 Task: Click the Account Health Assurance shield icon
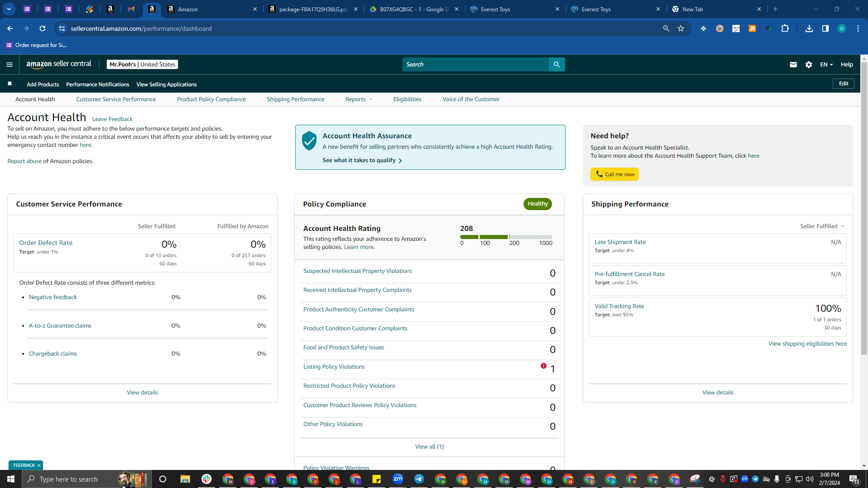pyautogui.click(x=309, y=141)
